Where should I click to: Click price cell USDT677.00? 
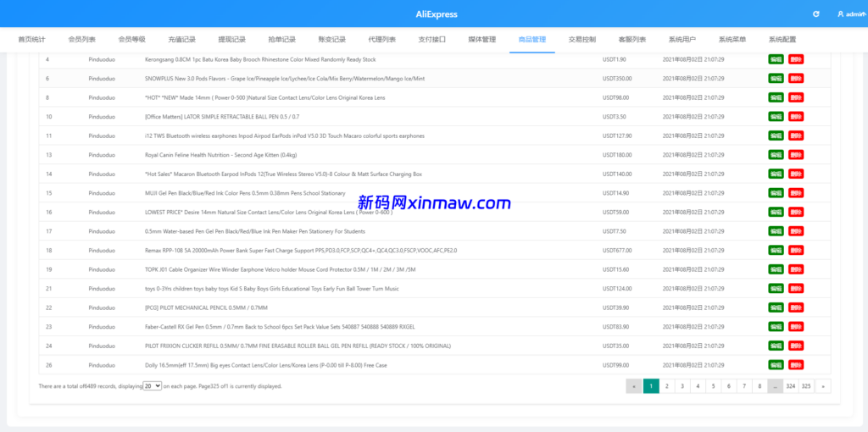pyautogui.click(x=617, y=251)
